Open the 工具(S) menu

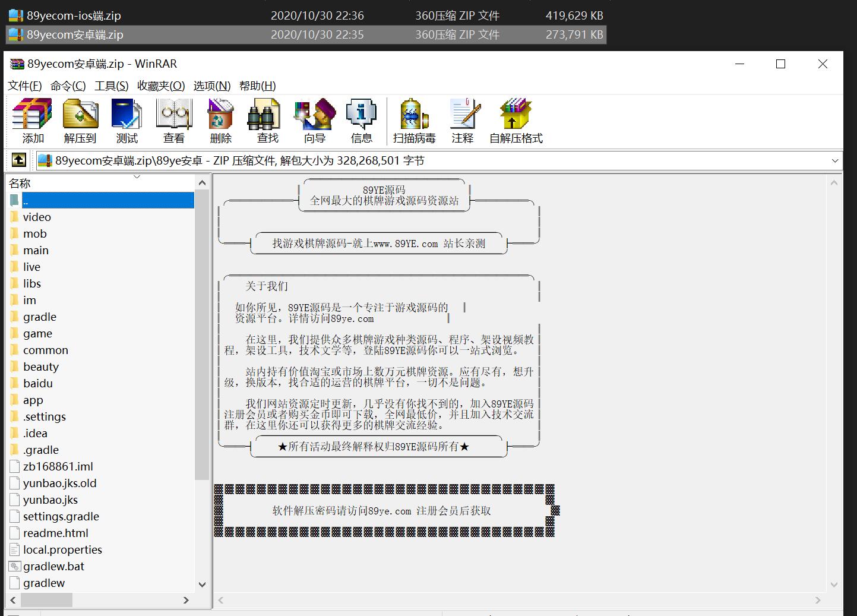[112, 86]
